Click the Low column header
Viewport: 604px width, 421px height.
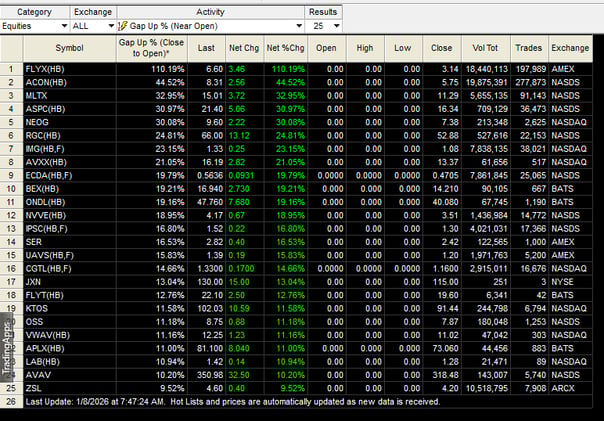coord(403,48)
